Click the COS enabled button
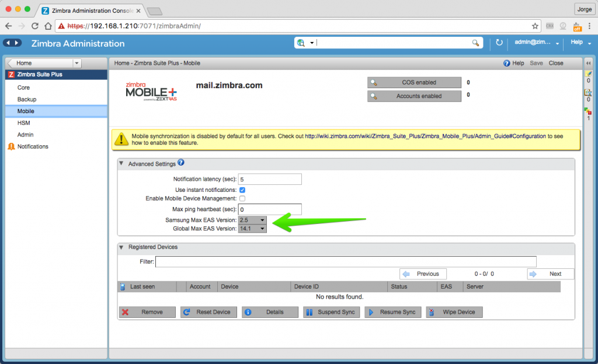Viewport: 598px width, 364px height. 414,83
